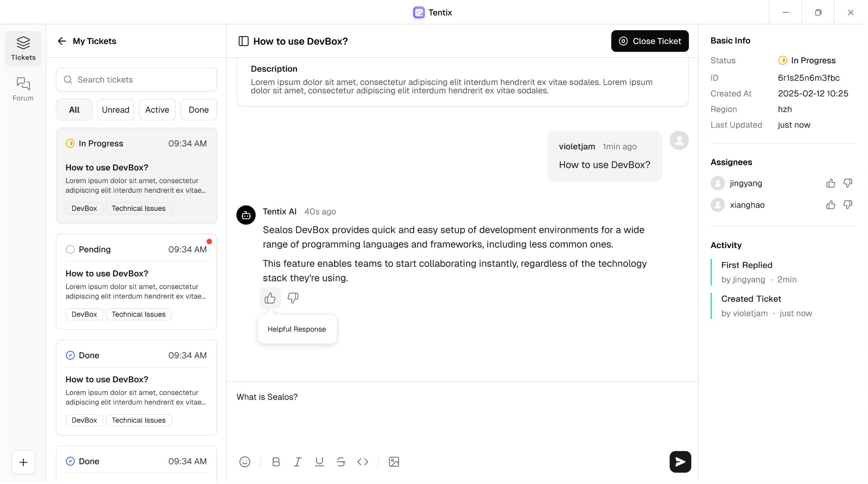Click the Region value hzh

[785, 109]
